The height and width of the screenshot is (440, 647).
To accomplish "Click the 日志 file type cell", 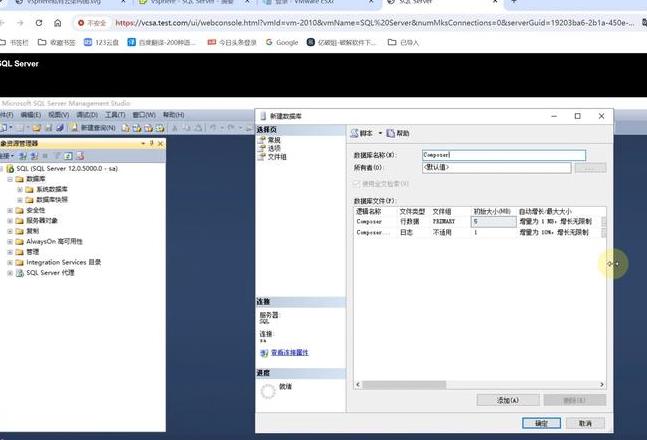I will pos(413,232).
